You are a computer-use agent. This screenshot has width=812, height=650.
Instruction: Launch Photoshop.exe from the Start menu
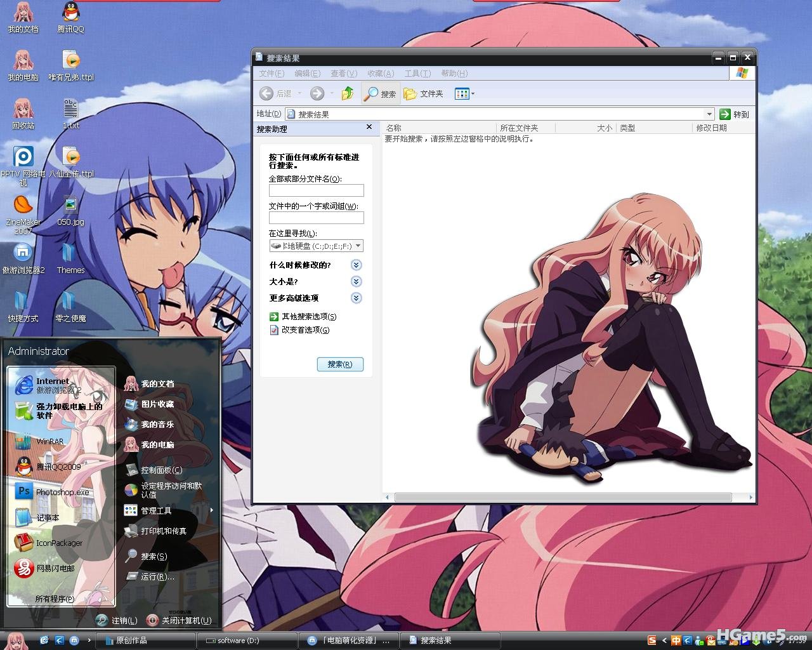click(x=61, y=492)
